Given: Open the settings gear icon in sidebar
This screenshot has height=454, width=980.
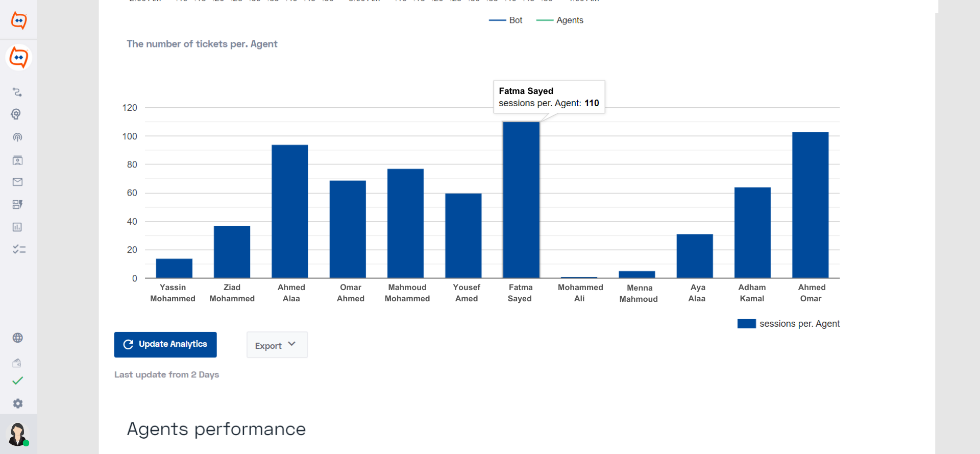Looking at the screenshot, I should pos(18,403).
